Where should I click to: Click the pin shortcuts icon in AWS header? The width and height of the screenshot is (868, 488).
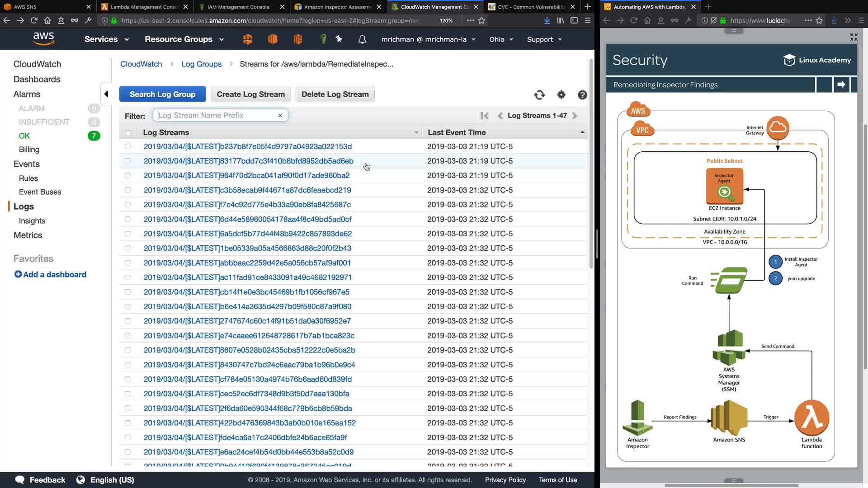(x=339, y=39)
